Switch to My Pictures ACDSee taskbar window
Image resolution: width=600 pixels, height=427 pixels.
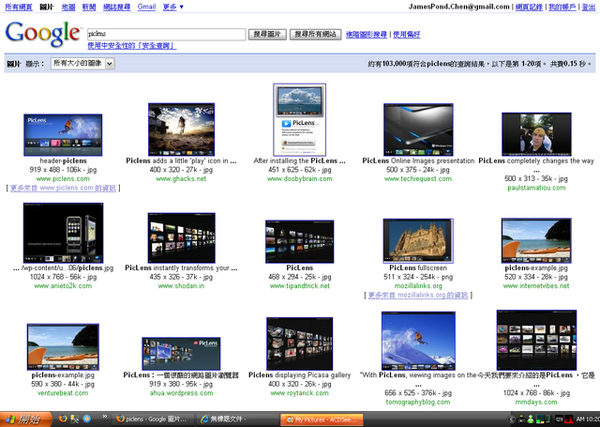click(x=321, y=419)
